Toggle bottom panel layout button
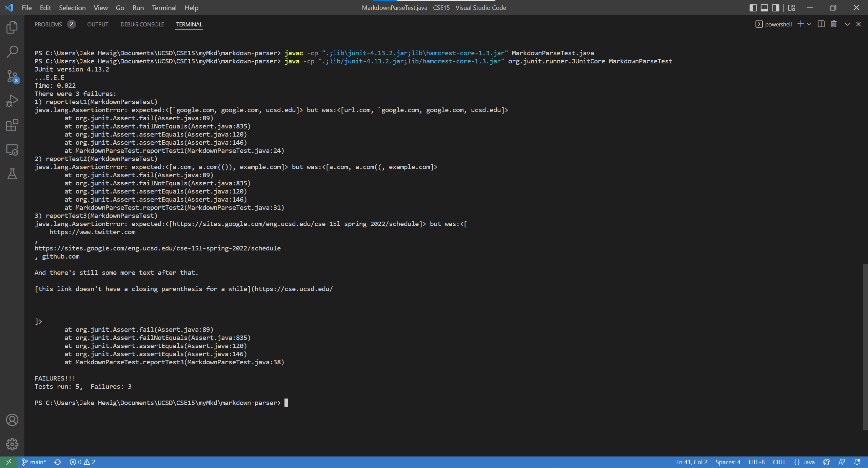This screenshot has width=868, height=468. tap(764, 8)
